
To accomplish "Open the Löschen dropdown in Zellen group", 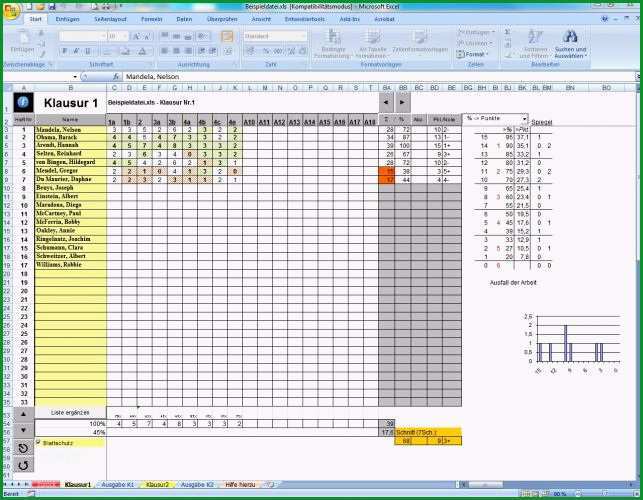I will point(475,43).
